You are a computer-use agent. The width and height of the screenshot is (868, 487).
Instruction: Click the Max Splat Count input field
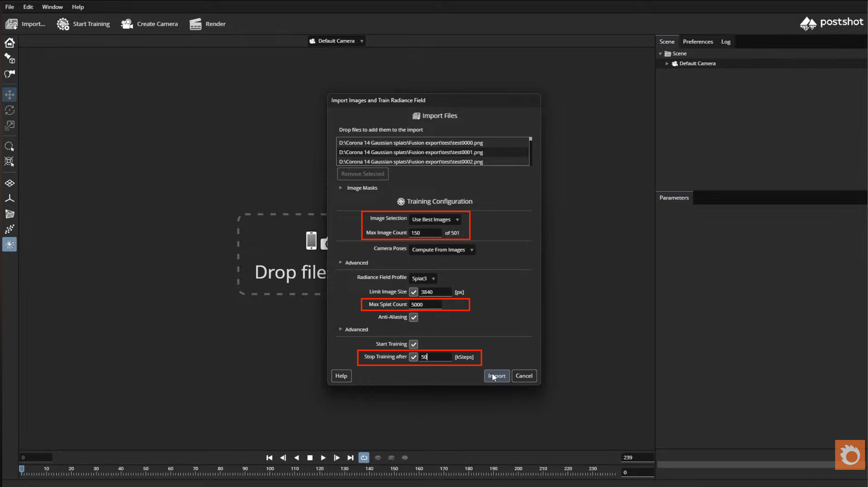(425, 304)
